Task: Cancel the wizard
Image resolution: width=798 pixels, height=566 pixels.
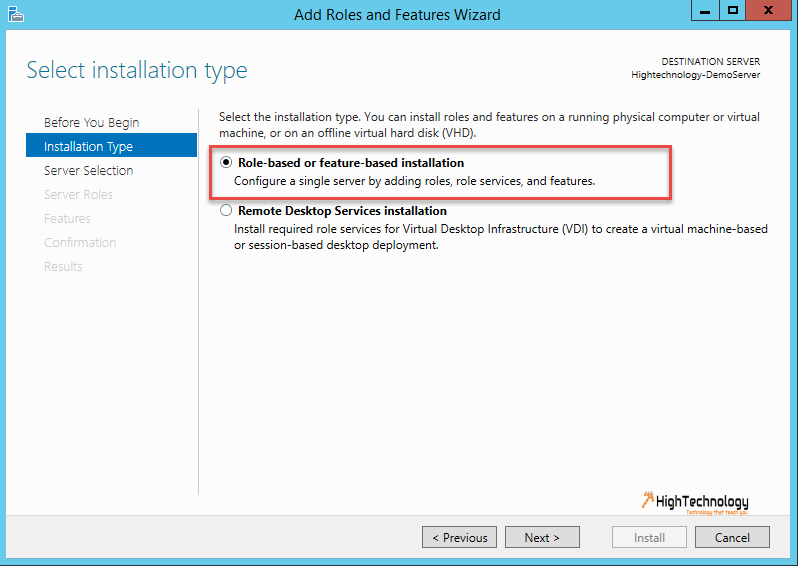Action: click(x=732, y=537)
